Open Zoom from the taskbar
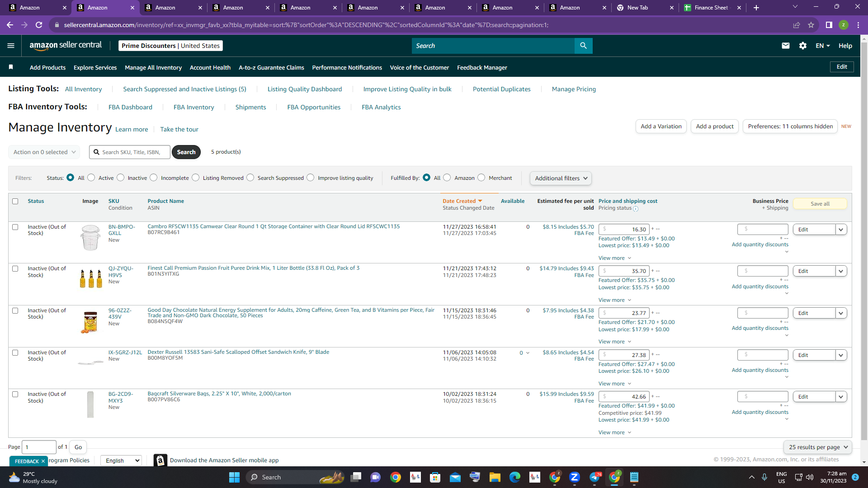868x488 pixels. pyautogui.click(x=575, y=477)
